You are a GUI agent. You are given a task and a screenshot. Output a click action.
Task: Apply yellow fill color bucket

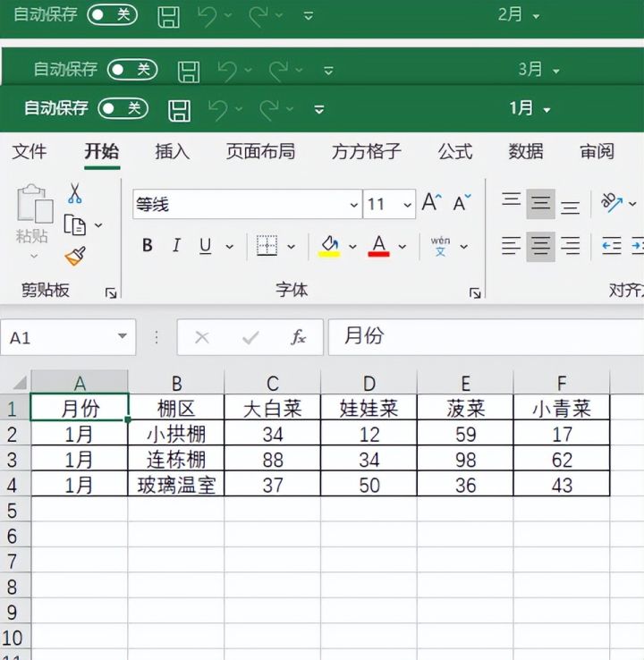pos(329,246)
